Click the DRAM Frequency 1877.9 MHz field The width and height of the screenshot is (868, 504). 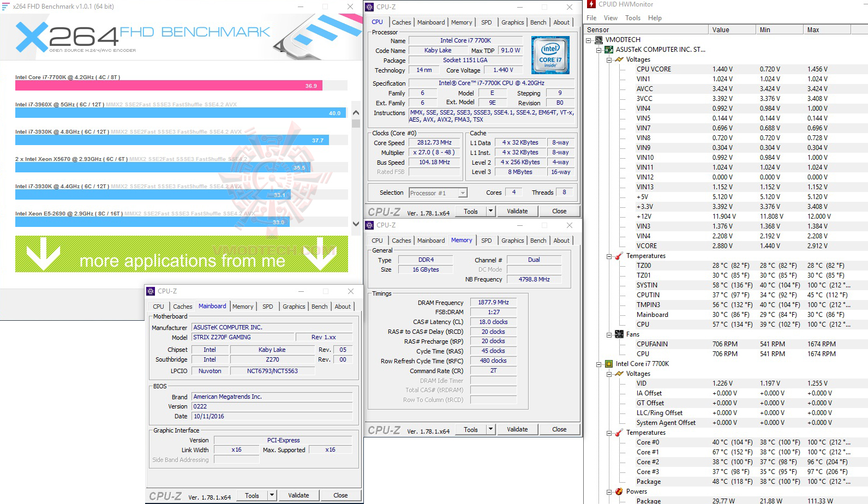(x=493, y=302)
